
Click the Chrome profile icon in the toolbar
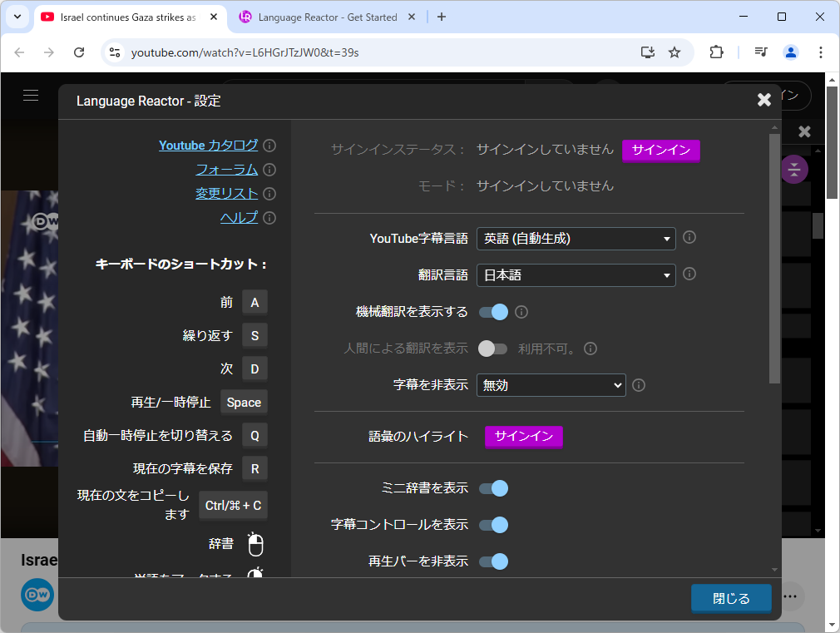click(x=791, y=52)
